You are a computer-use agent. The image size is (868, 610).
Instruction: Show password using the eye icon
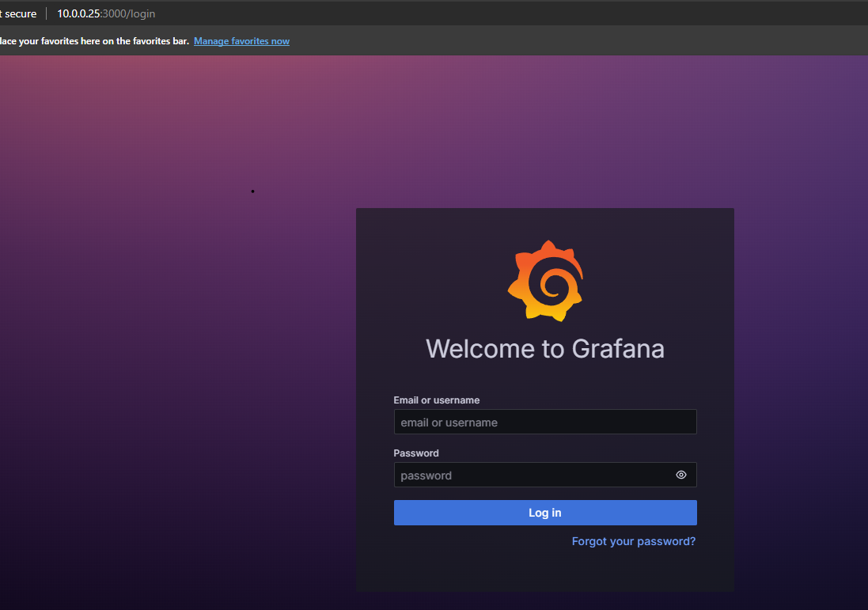click(680, 475)
